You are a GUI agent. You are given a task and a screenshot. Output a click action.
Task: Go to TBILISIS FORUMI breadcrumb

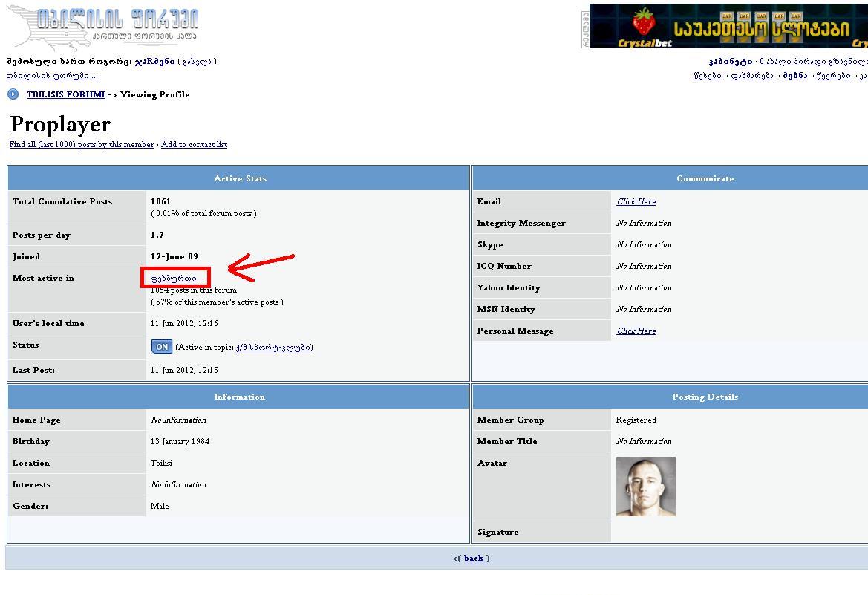65,94
